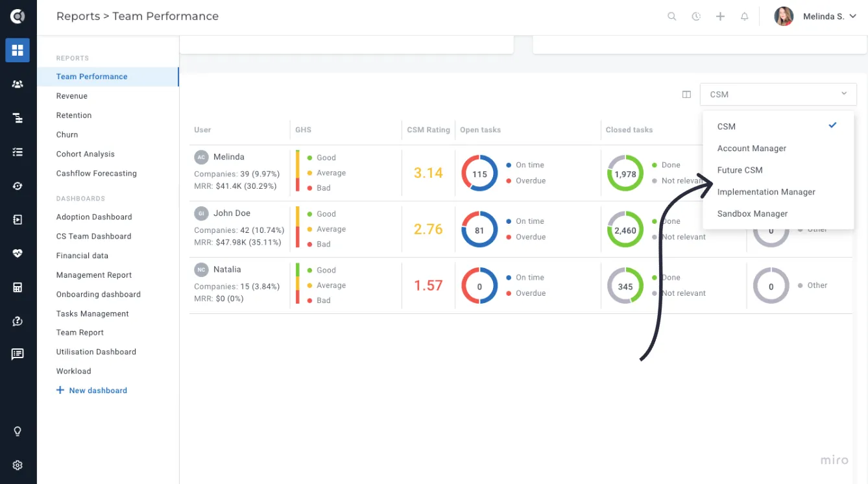This screenshot has width=868, height=484.
Task: Collapse the CSM role dropdown
Action: pos(778,95)
